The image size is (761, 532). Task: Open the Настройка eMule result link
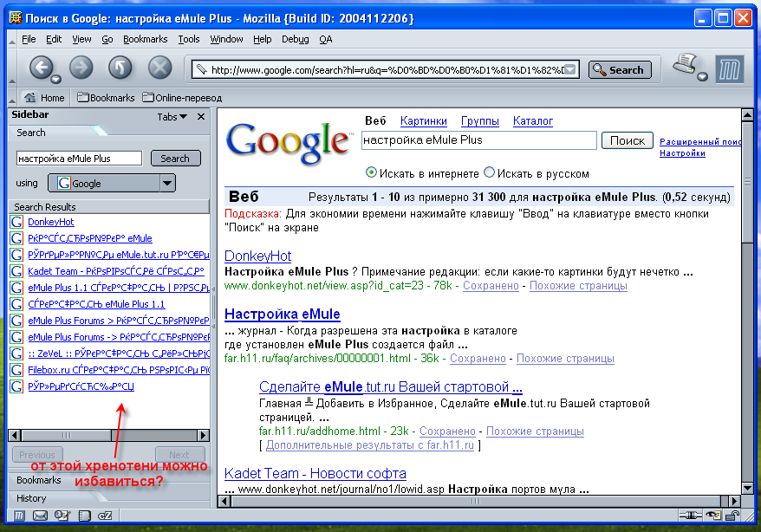[282, 314]
